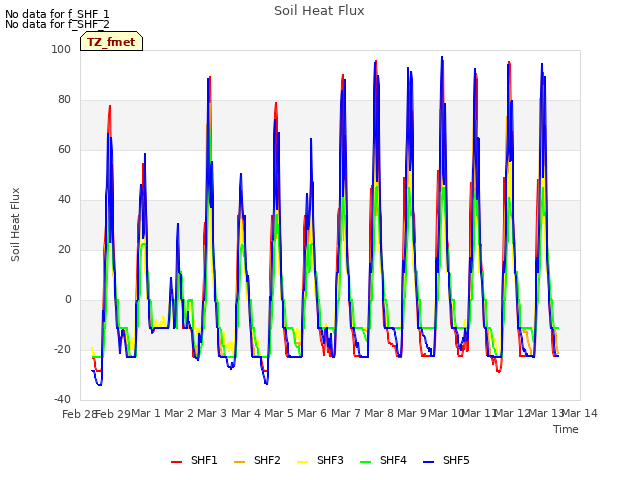Image resolution: width=640 pixels, height=480 pixels.
Task: Click the 100 y-axis tick label
Action: tap(61, 49)
